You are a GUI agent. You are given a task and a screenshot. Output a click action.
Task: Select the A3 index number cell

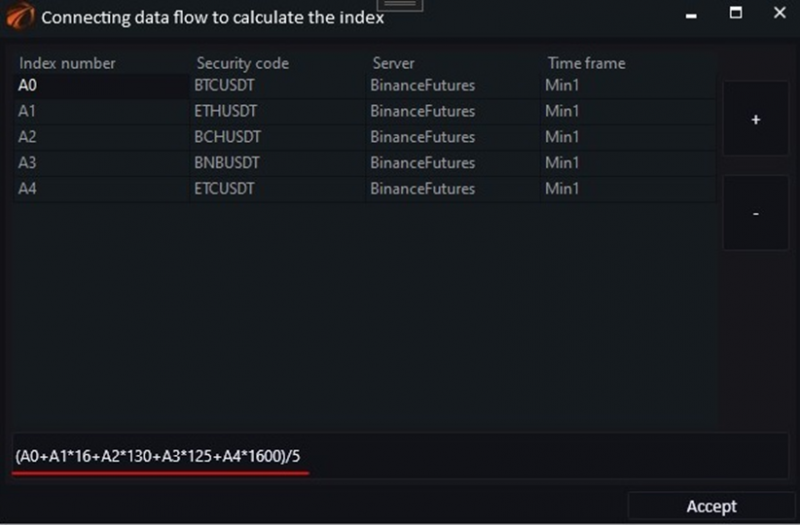coord(101,163)
